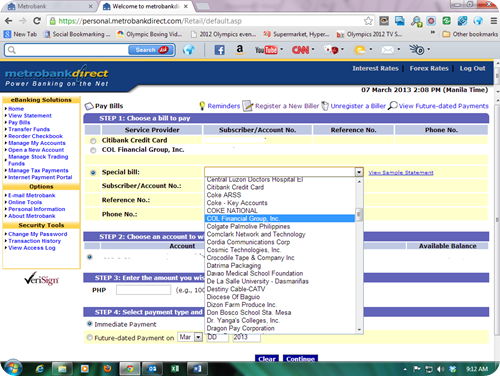Open Facebook icon in toolbar

click(x=219, y=50)
